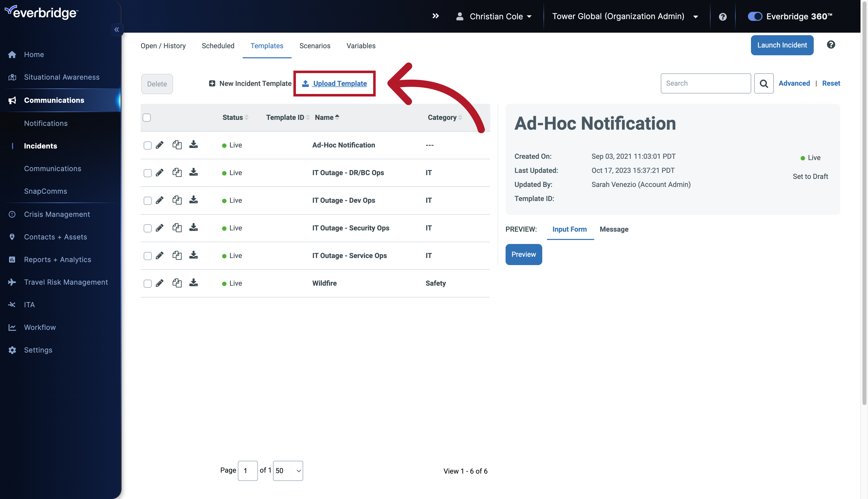
Task: Toggle the Everbridge 360 switch
Action: click(755, 16)
